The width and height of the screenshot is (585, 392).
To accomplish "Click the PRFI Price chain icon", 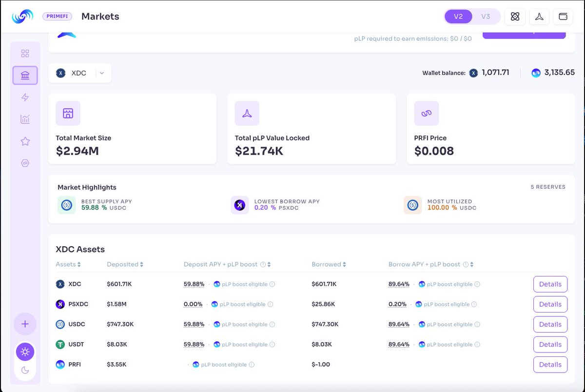I will [427, 113].
